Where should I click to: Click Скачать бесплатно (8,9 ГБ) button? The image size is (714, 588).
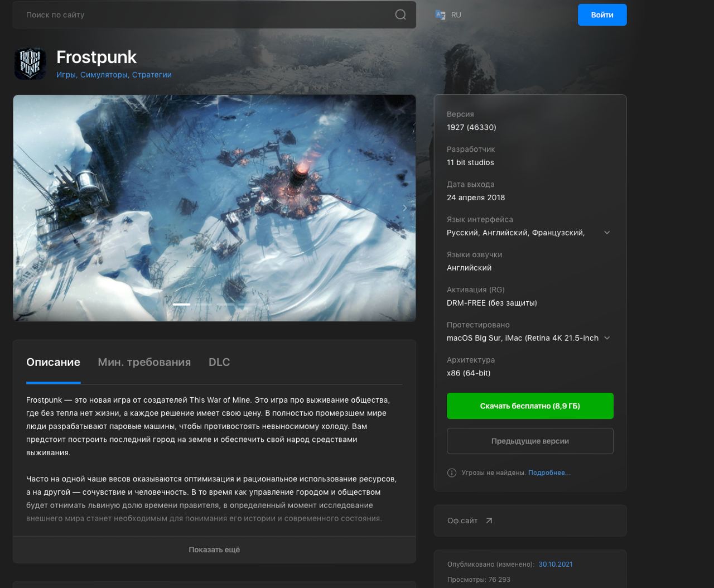530,406
